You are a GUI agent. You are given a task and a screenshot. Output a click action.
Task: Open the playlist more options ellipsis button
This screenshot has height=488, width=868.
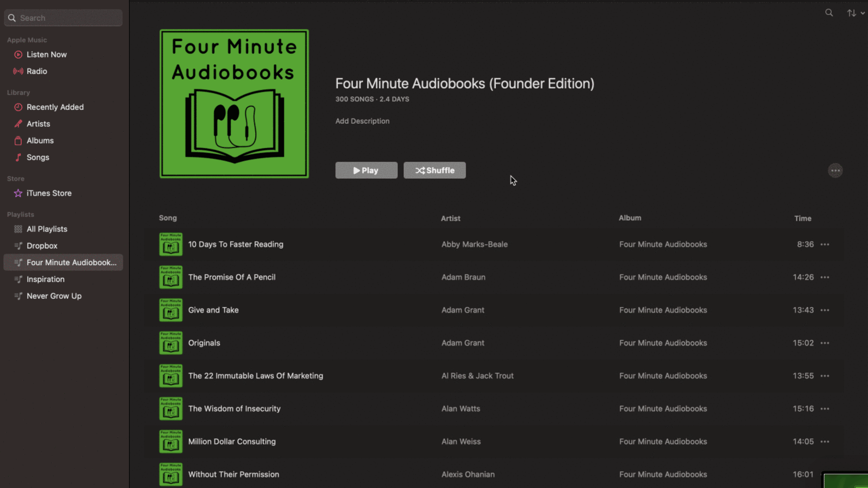(835, 171)
